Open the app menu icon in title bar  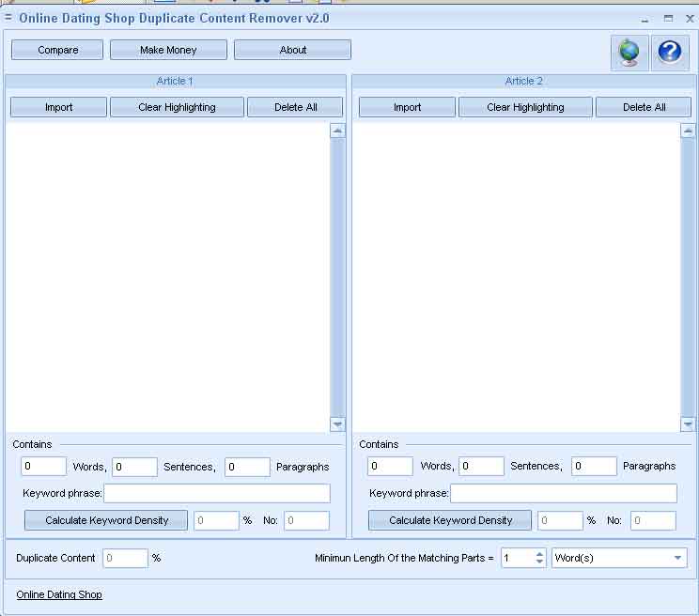(x=8, y=18)
